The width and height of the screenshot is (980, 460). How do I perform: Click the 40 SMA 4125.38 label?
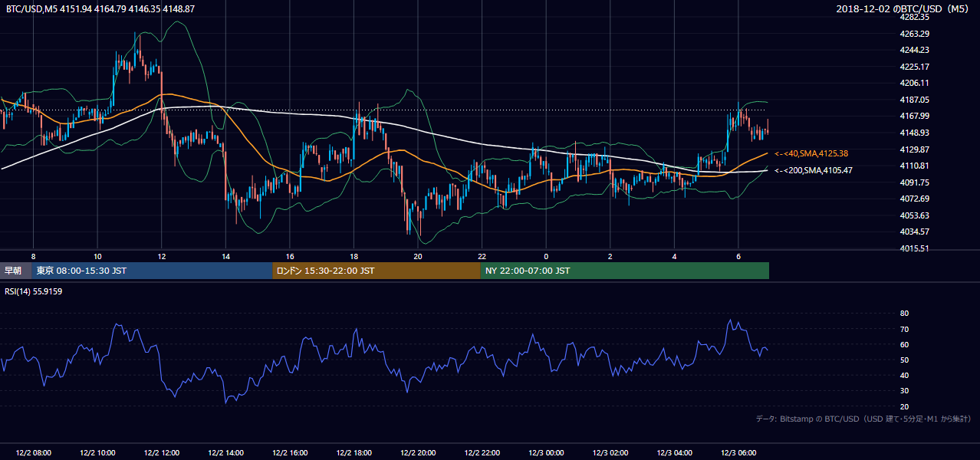click(811, 154)
